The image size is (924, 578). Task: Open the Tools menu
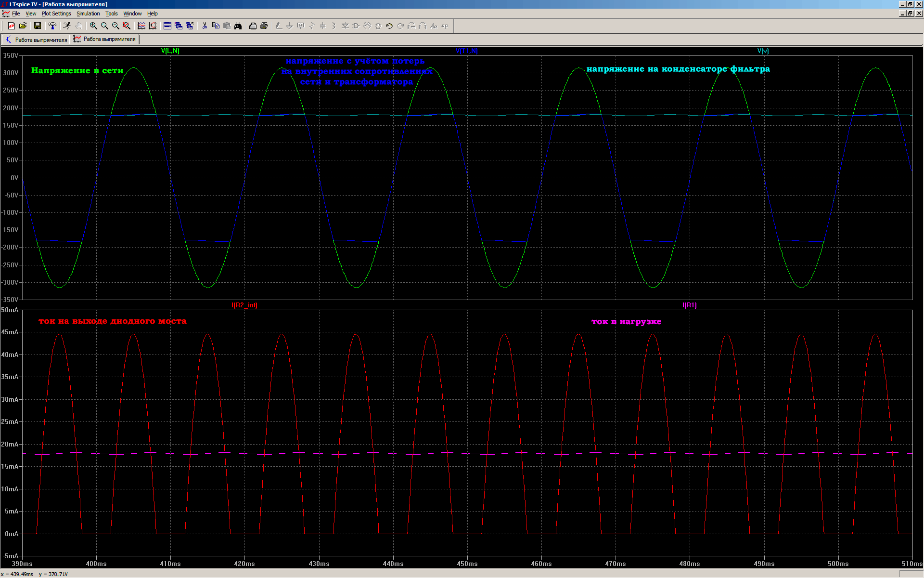112,13
